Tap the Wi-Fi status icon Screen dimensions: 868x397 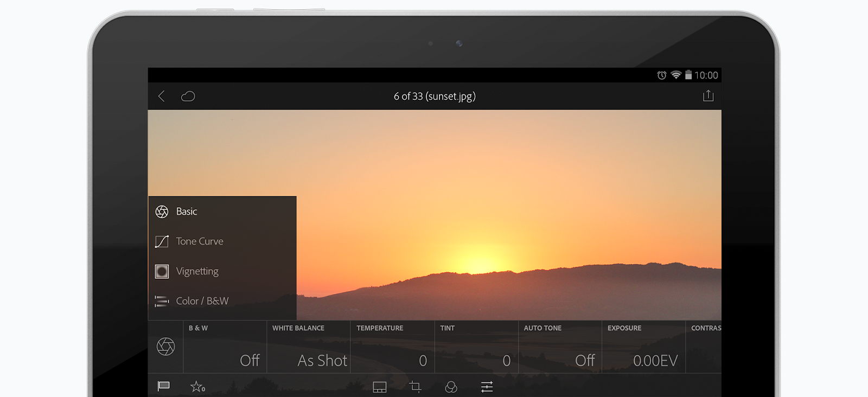point(676,75)
